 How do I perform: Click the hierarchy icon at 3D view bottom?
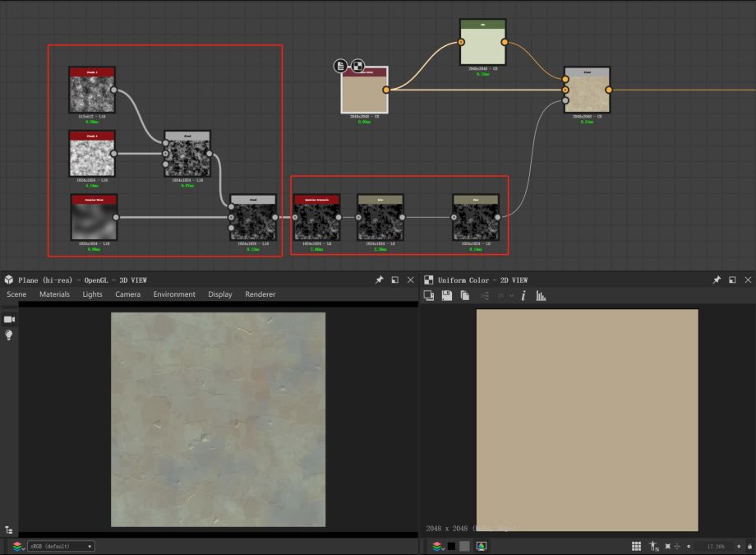(x=9, y=530)
